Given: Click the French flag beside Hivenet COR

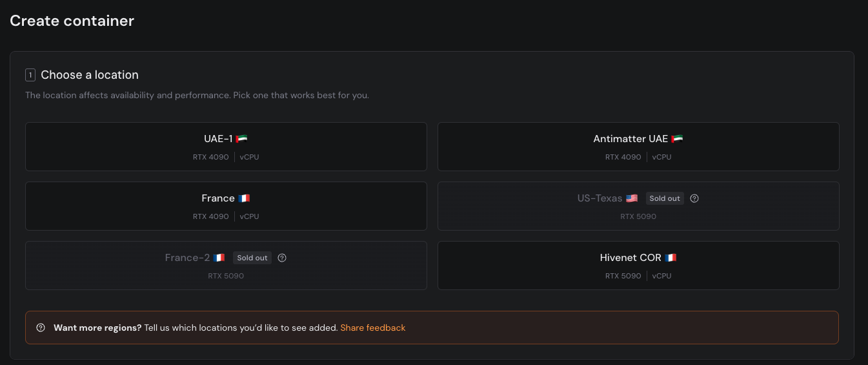Looking at the screenshot, I should (671, 258).
